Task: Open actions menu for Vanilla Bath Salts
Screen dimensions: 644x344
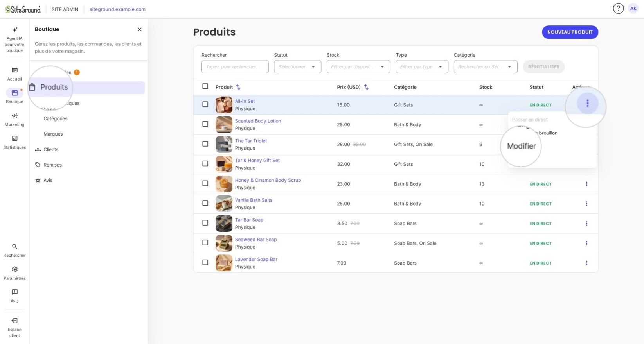Action: click(x=586, y=204)
